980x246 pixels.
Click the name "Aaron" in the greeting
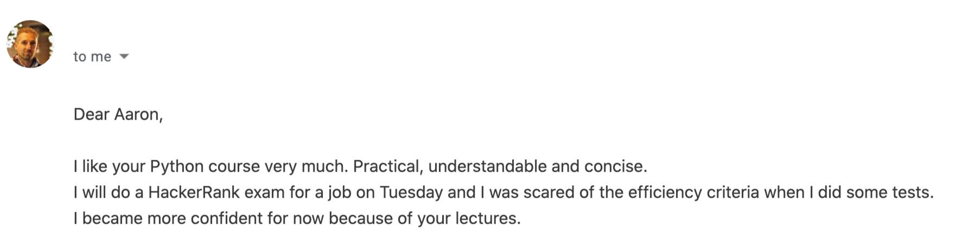pos(138,114)
